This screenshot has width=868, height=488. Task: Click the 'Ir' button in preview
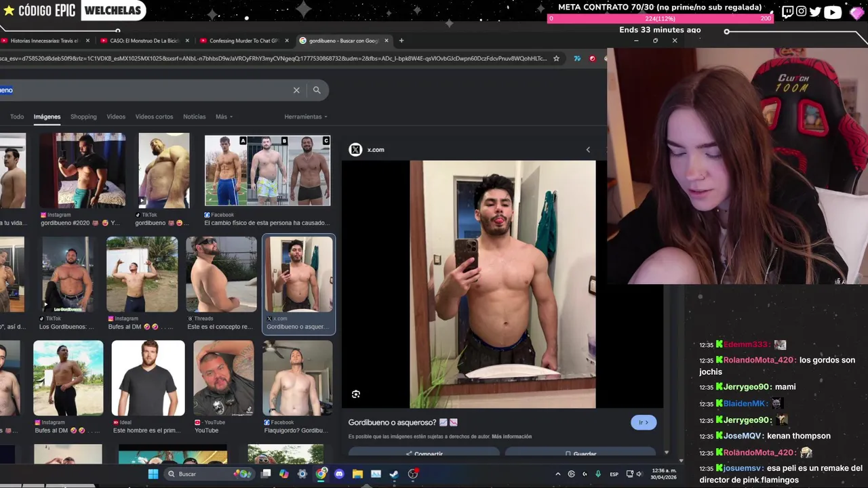click(644, 422)
